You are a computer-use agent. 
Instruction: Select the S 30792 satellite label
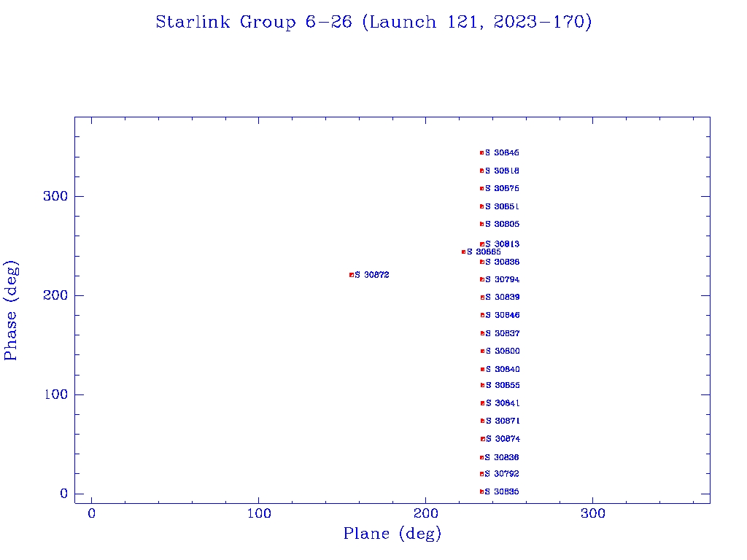pyautogui.click(x=502, y=474)
